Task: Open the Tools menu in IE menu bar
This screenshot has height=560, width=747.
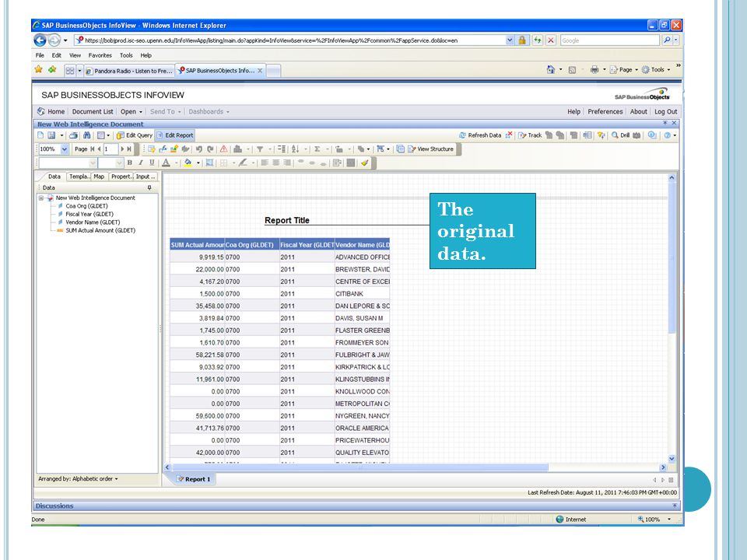Action: pyautogui.click(x=126, y=55)
